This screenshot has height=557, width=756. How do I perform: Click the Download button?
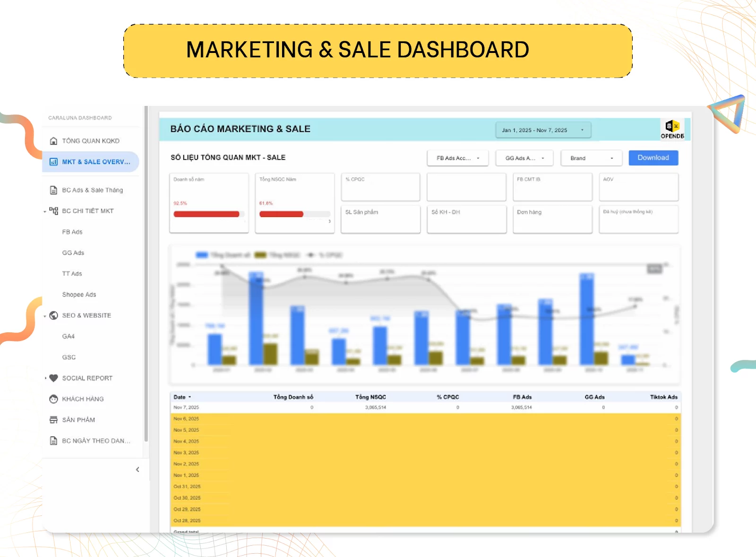[x=653, y=158]
